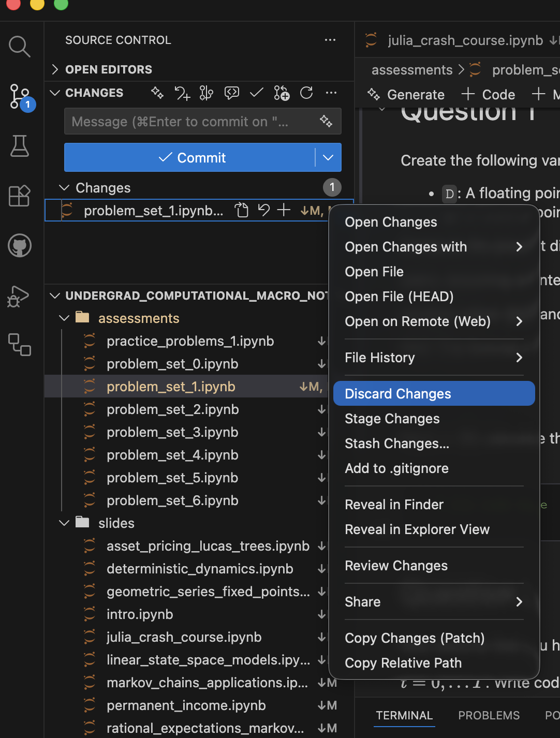Open the Commit button dropdown arrow

pyautogui.click(x=328, y=158)
